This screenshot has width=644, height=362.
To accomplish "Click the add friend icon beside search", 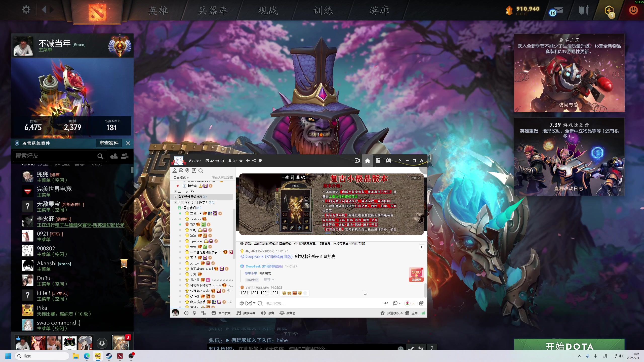I will [114, 156].
